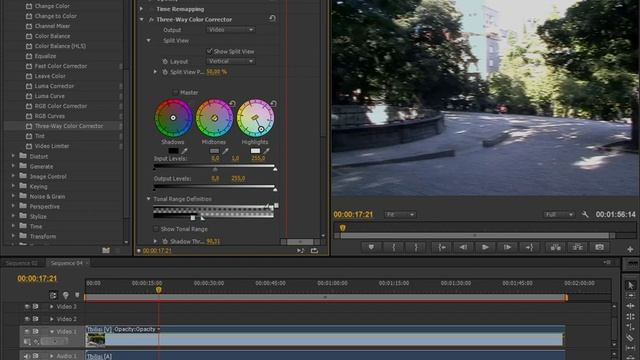This screenshot has height=360, width=640.
Task: Check the Show Tonal Range checkbox
Action: click(156, 229)
